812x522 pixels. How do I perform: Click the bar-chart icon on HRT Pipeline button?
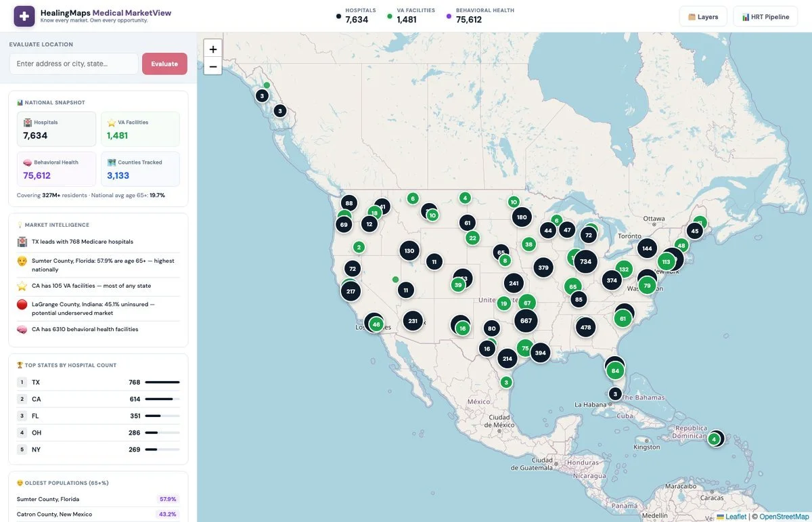click(745, 16)
